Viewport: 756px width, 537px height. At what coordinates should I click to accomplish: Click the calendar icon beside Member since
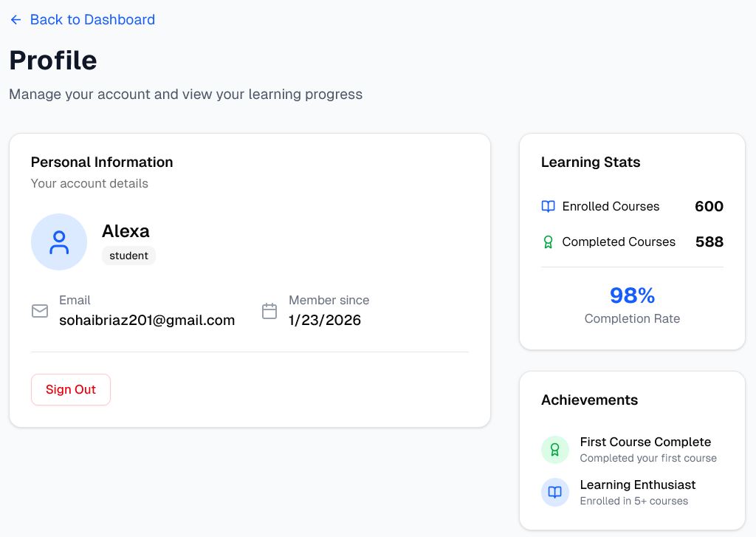click(269, 311)
